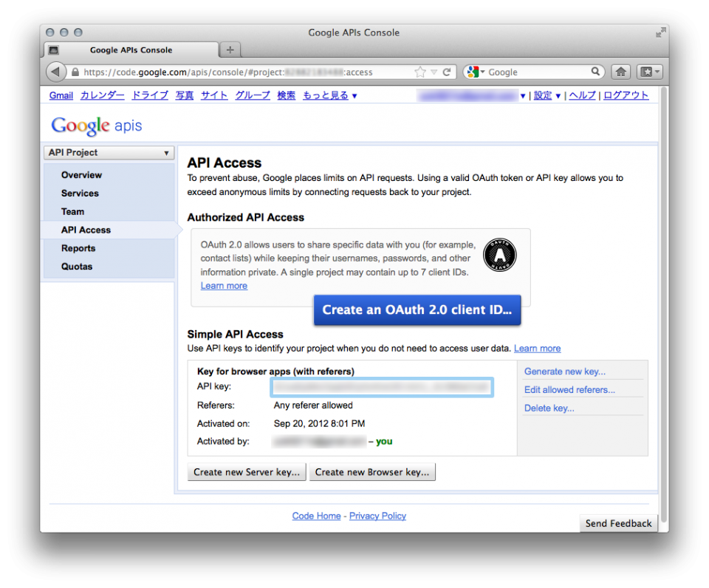This screenshot has width=709, height=588.
Task: Click the Generate new key link
Action: [564, 371]
